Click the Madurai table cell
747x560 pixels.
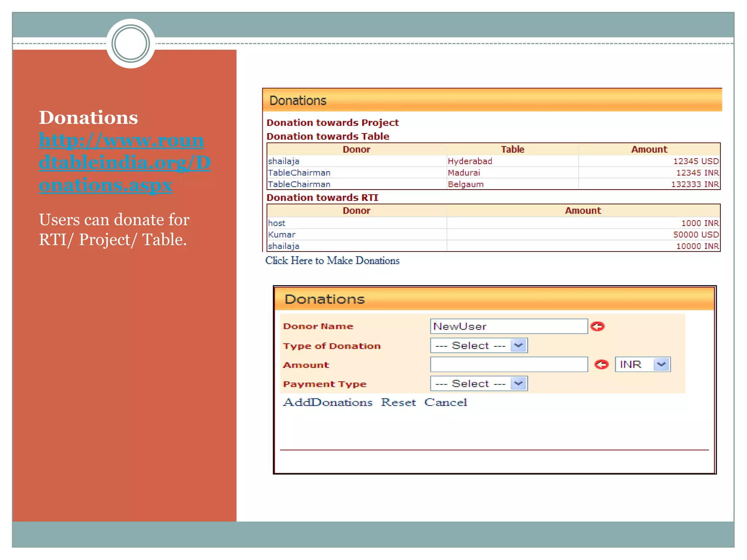tap(512, 173)
